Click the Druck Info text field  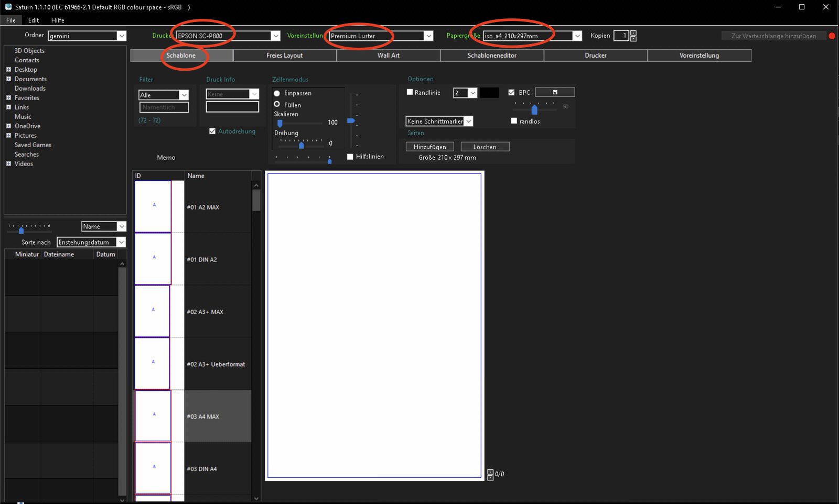(x=232, y=107)
